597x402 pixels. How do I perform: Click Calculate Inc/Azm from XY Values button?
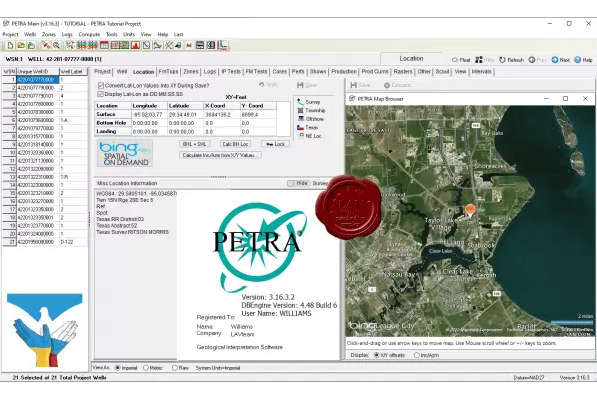pyautogui.click(x=220, y=155)
